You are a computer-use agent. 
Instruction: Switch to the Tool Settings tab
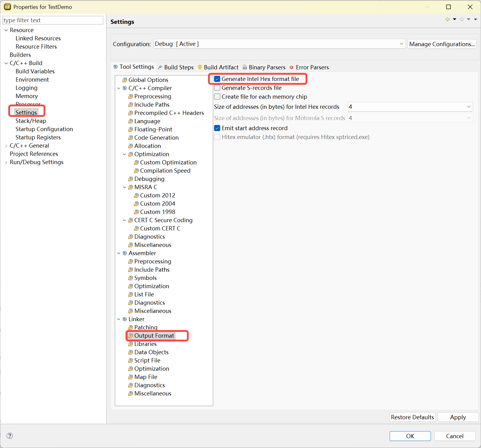tap(134, 67)
